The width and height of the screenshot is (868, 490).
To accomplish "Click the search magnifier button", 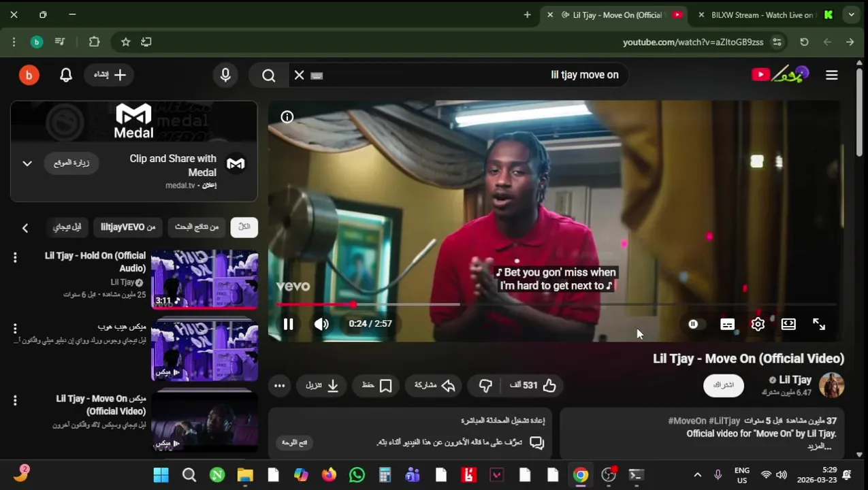I will tap(269, 75).
